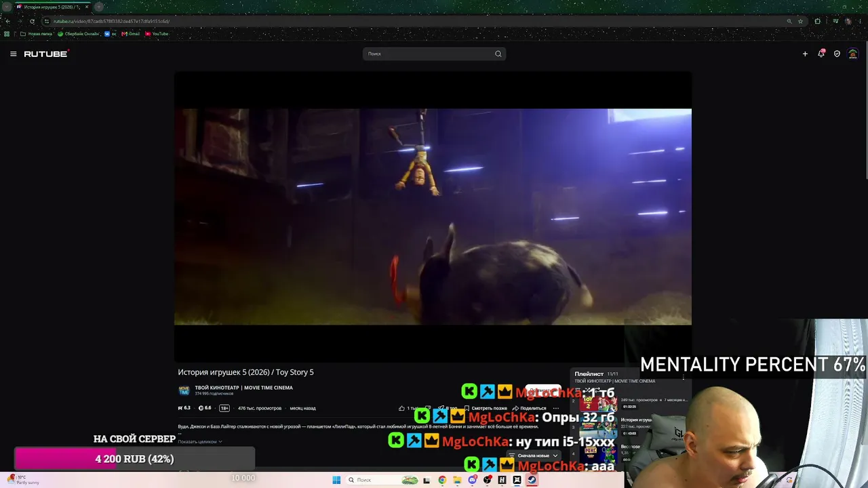Click the browser extensions puzzle icon

pyautogui.click(x=817, y=21)
